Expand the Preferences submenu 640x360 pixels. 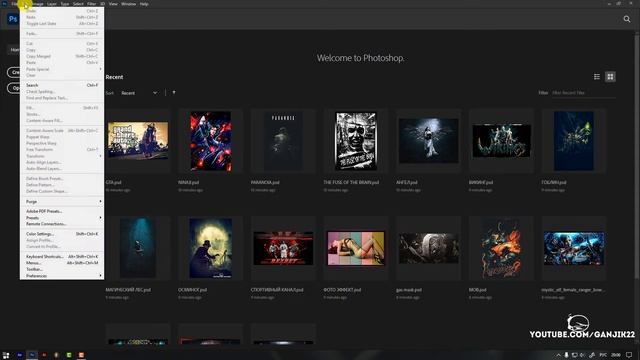coord(62,276)
